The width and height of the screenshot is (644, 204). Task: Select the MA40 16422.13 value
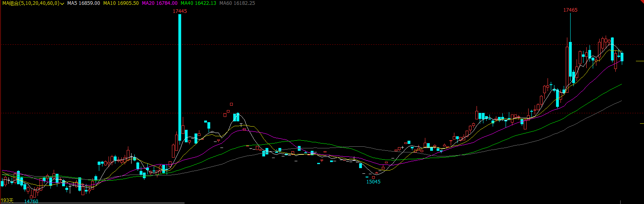point(198,3)
